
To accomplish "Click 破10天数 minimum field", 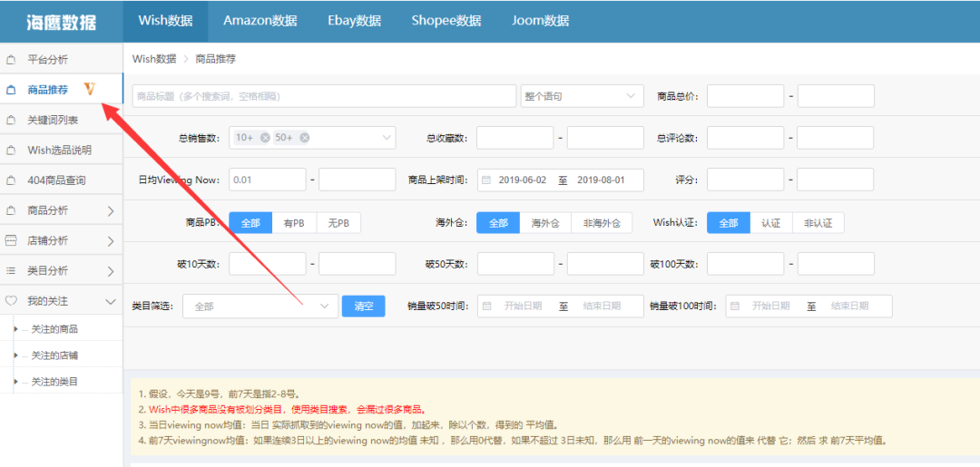I will [x=268, y=264].
